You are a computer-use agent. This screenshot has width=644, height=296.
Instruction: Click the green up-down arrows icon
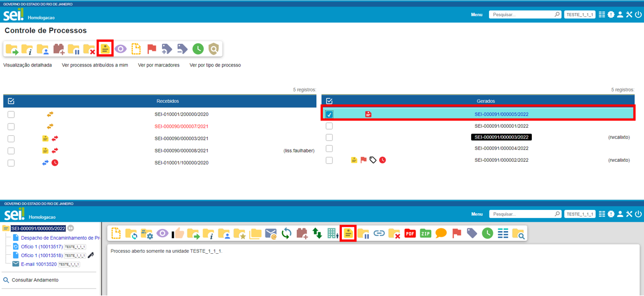tap(317, 234)
